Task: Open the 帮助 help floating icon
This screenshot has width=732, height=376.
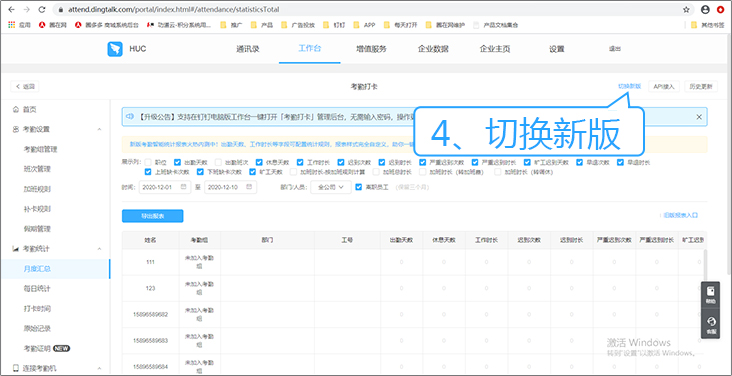Action: click(710, 295)
